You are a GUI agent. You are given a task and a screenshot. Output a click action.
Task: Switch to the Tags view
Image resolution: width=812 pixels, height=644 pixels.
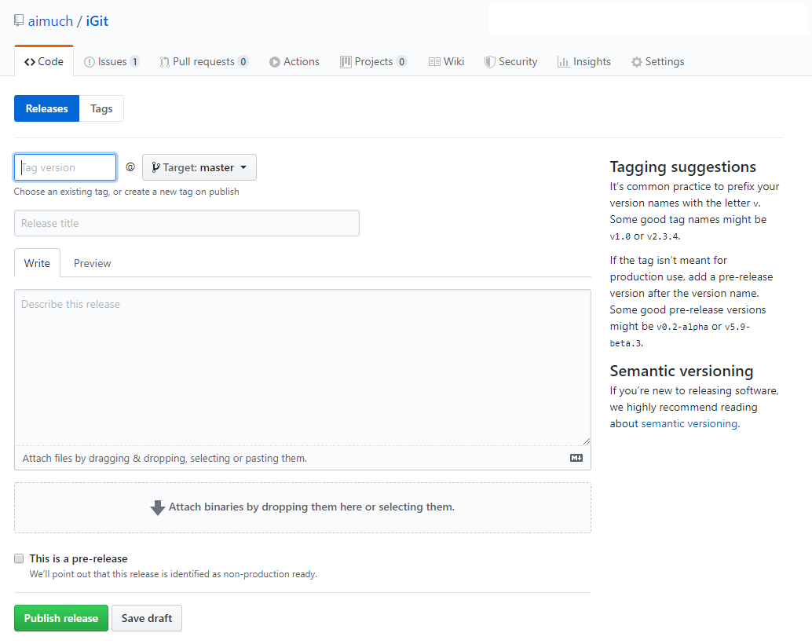[101, 109]
